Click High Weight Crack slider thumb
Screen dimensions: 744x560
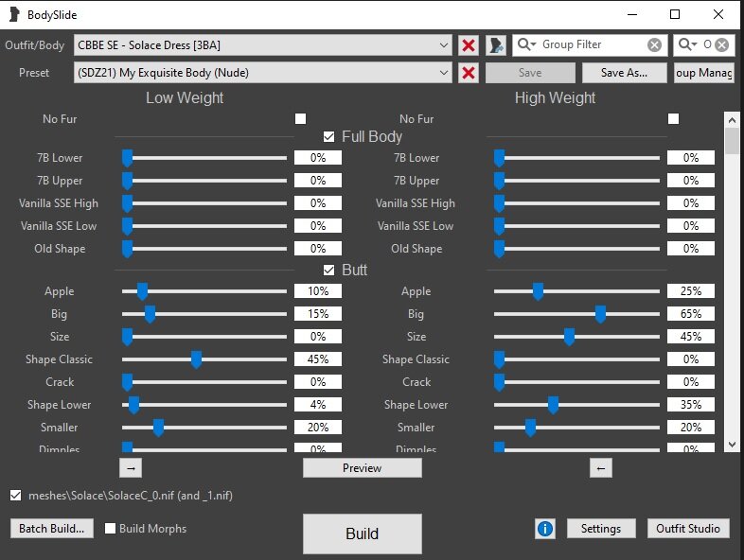coord(499,383)
